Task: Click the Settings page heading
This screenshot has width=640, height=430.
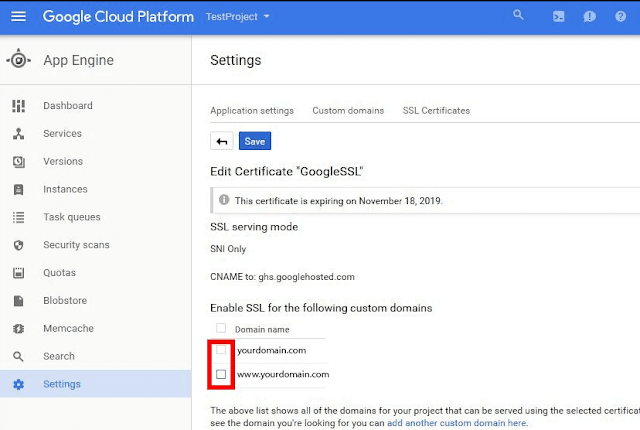Action: click(x=236, y=60)
